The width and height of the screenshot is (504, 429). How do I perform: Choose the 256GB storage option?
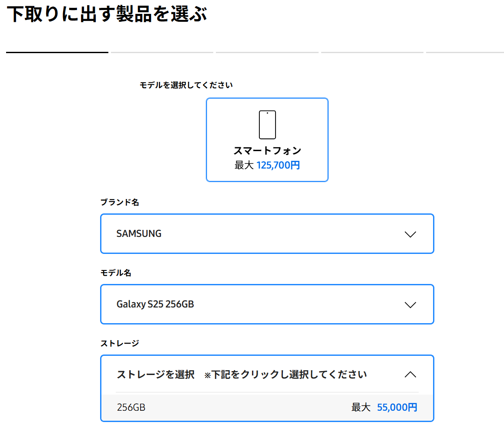pos(131,408)
